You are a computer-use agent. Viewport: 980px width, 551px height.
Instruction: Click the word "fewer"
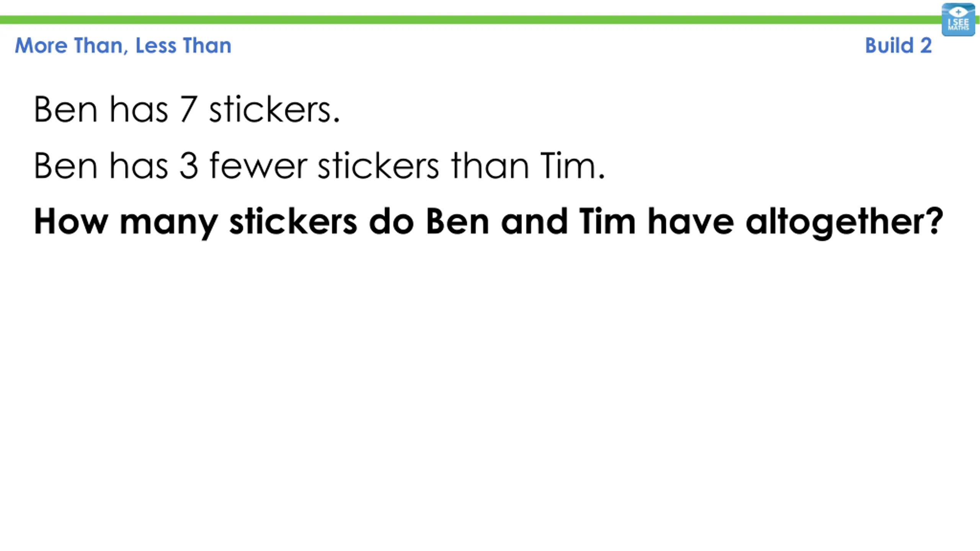(259, 165)
